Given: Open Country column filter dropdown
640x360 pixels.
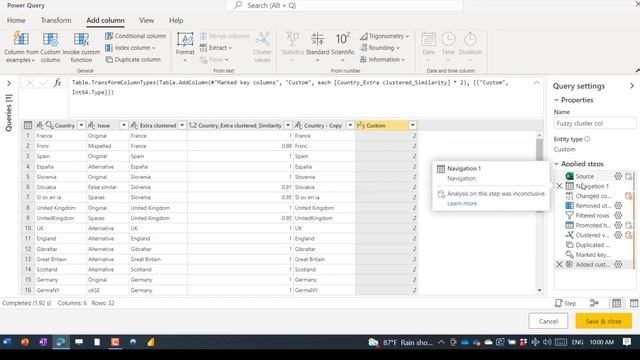Looking at the screenshot, I should [81, 125].
